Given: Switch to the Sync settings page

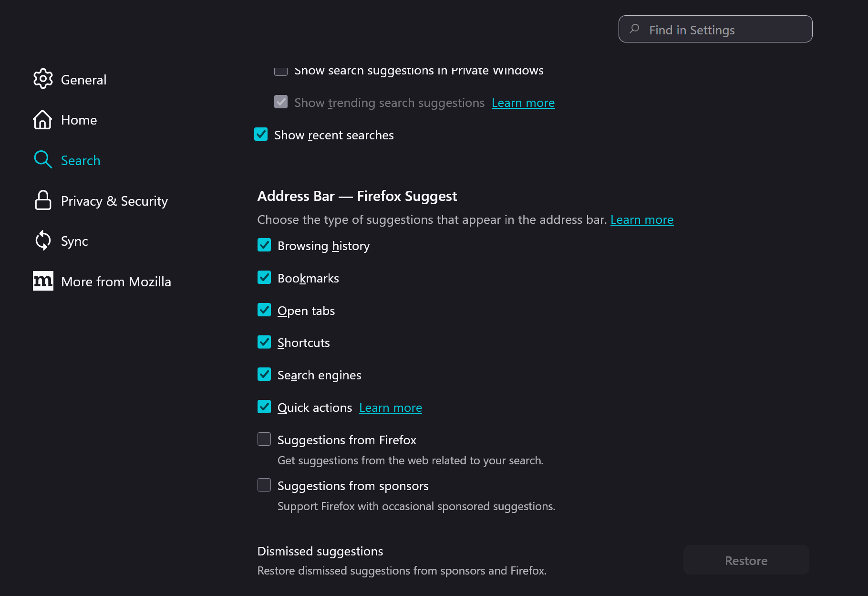Looking at the screenshot, I should click(74, 240).
